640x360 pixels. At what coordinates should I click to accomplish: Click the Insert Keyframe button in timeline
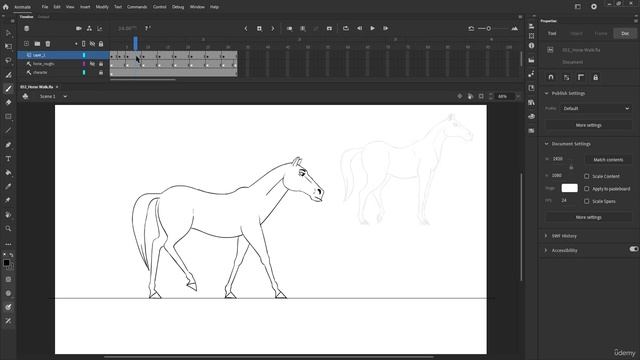click(x=259, y=29)
